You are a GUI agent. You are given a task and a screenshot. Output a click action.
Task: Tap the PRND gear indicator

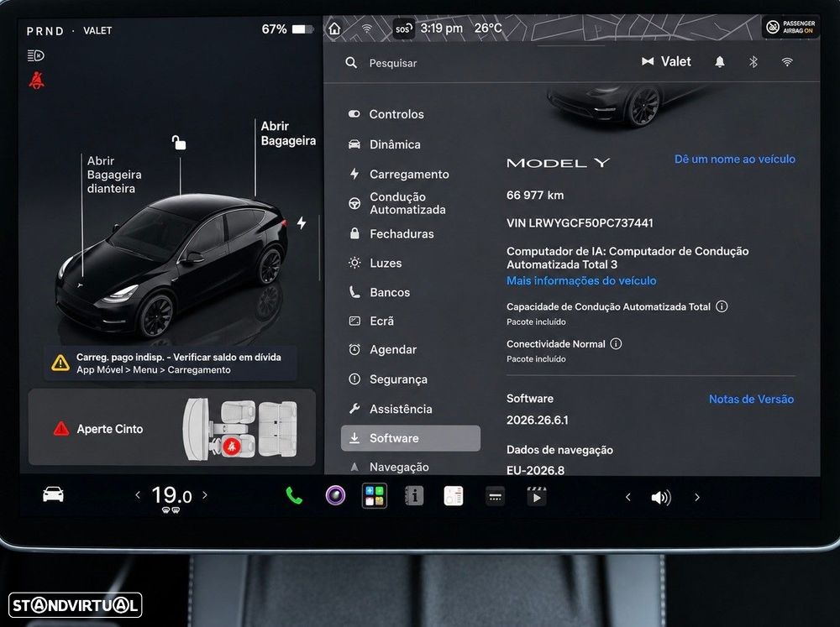tap(45, 31)
